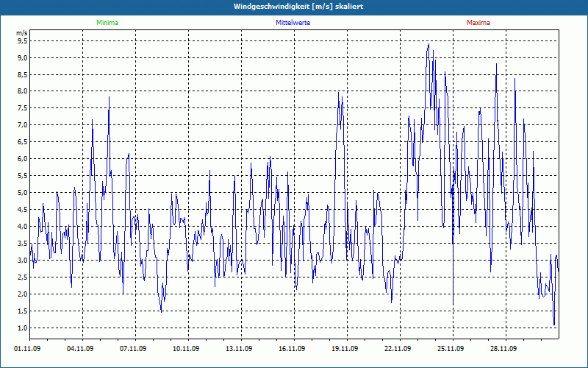This screenshot has height=368, width=588.
Task: Click the highest peak of the blue curve
Action: (x=429, y=44)
